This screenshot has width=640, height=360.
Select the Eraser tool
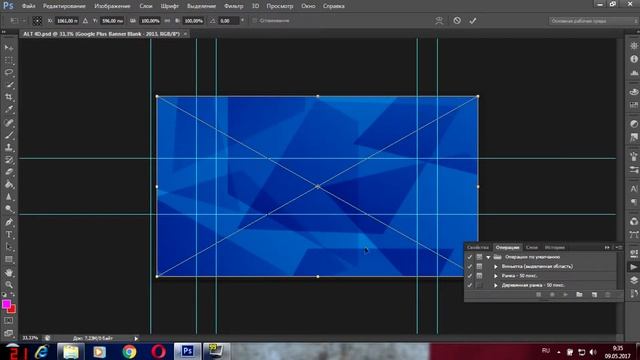click(9, 172)
